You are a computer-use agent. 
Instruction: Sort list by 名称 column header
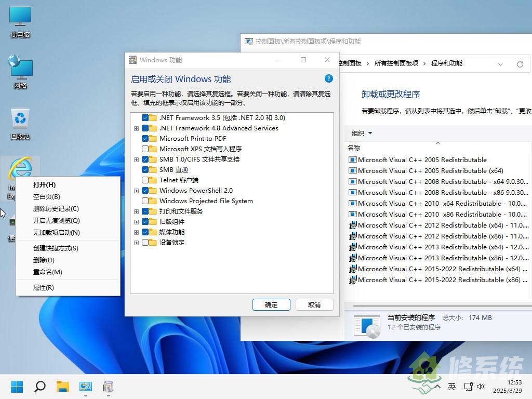(x=353, y=148)
